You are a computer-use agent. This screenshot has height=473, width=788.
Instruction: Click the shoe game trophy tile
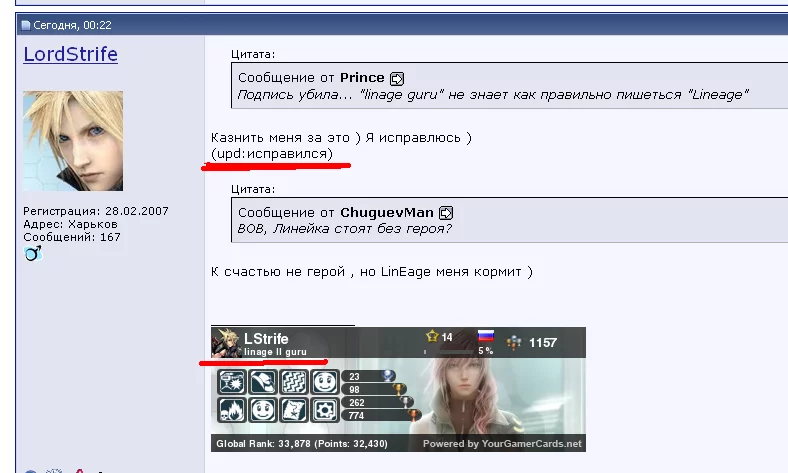coord(263,382)
